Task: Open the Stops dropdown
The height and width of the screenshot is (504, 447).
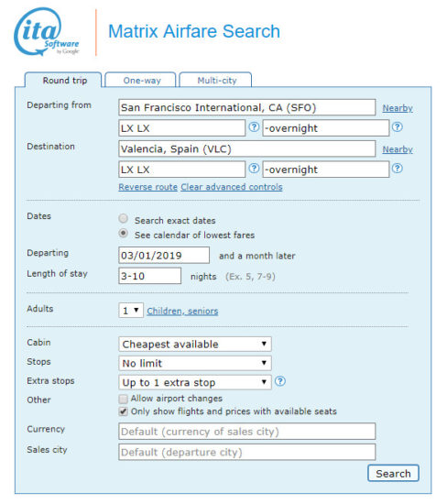Action: [195, 363]
